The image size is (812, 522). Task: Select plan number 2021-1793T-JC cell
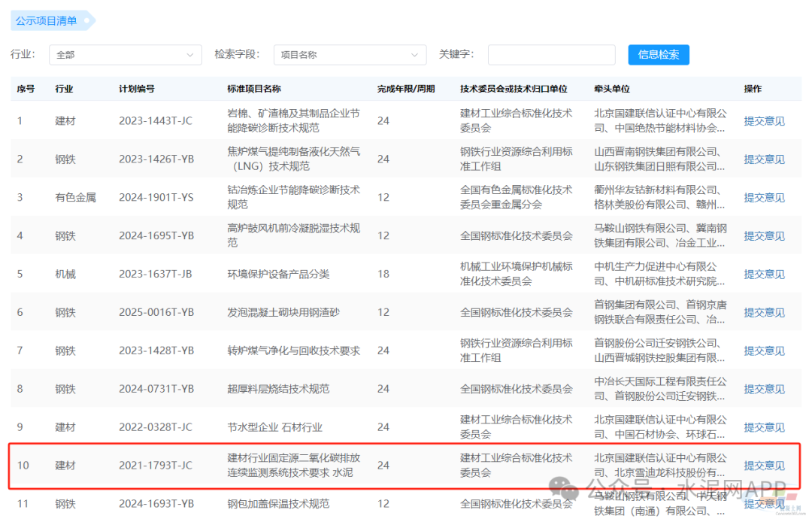[x=156, y=466]
